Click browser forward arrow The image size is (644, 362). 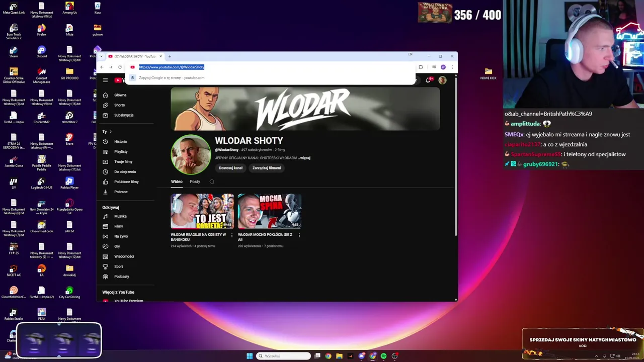(111, 67)
